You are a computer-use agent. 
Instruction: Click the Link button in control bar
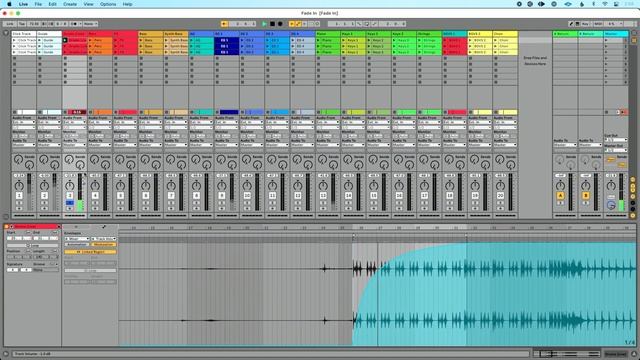pyautogui.click(x=10, y=24)
